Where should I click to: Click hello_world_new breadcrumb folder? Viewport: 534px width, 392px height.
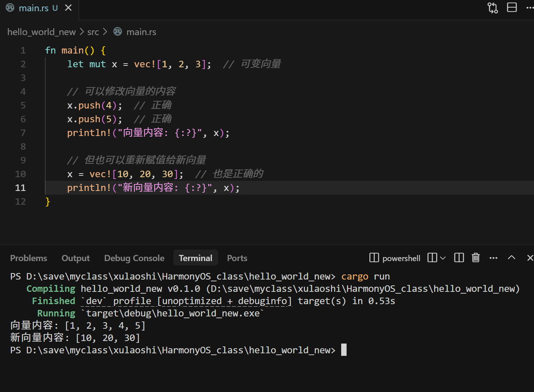tap(41, 32)
